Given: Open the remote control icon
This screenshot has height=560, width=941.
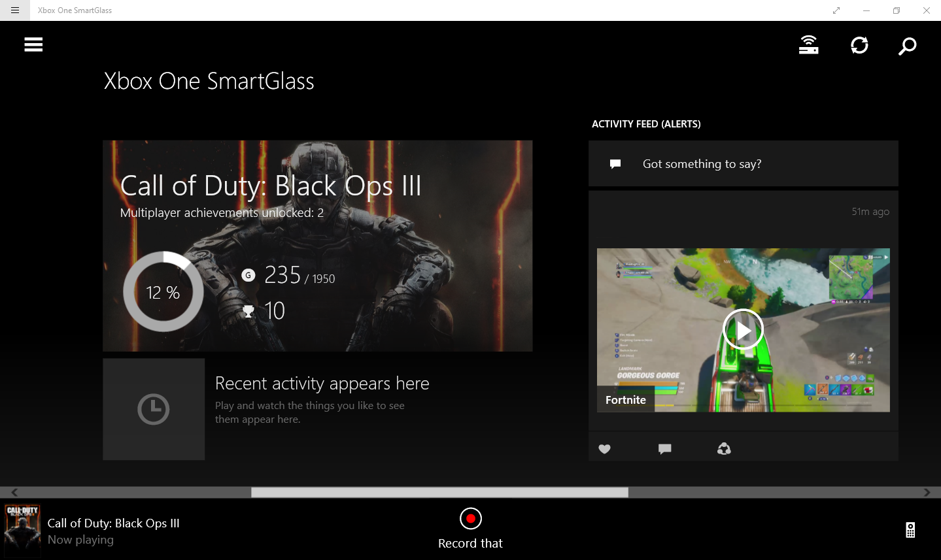Looking at the screenshot, I should (x=910, y=530).
